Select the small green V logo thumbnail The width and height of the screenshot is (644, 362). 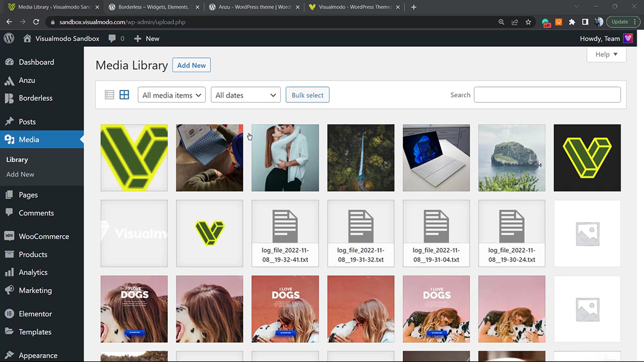coord(210,233)
